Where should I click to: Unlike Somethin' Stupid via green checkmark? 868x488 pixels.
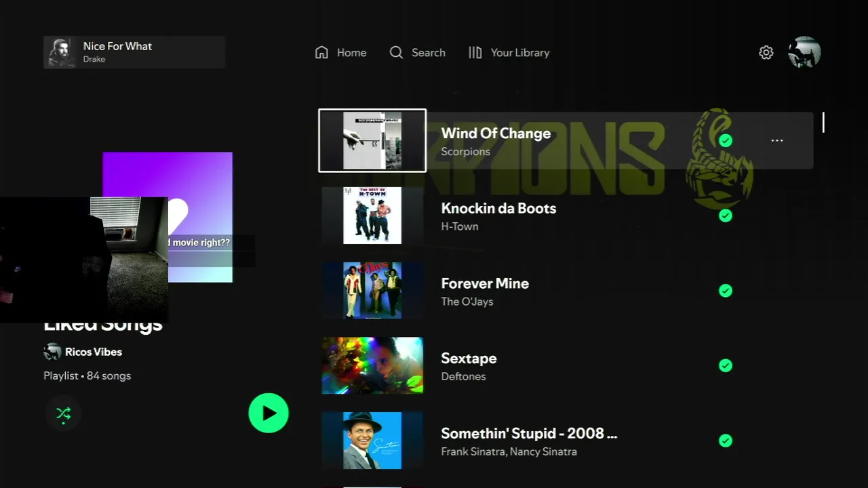click(726, 441)
